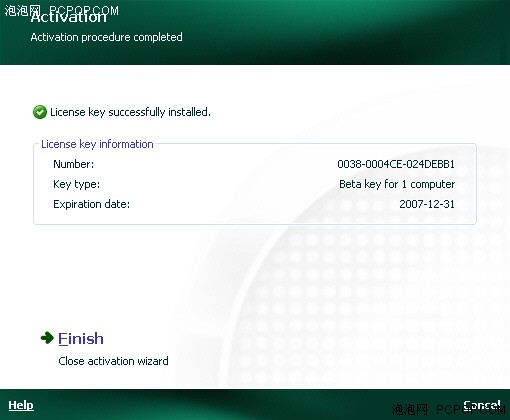Click the expiration date value 2007-12-31
This screenshot has height=420, width=510.
pos(427,204)
